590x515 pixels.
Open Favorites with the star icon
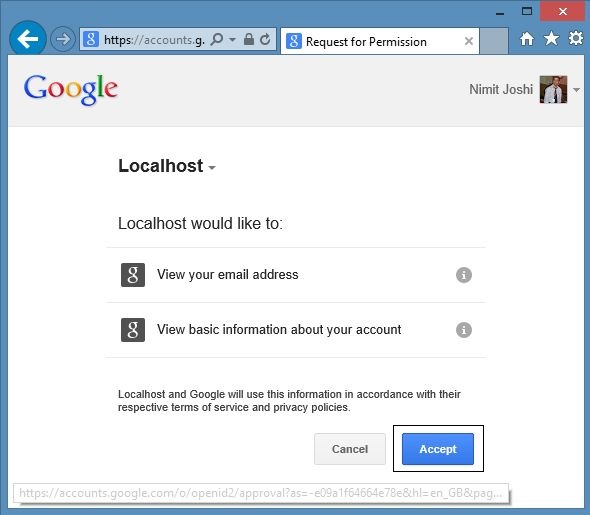[551, 39]
